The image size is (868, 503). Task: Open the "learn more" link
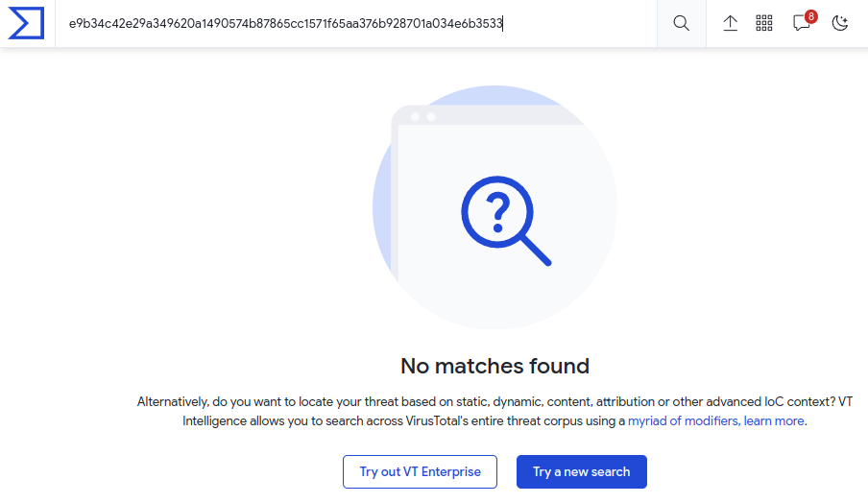[775, 420]
